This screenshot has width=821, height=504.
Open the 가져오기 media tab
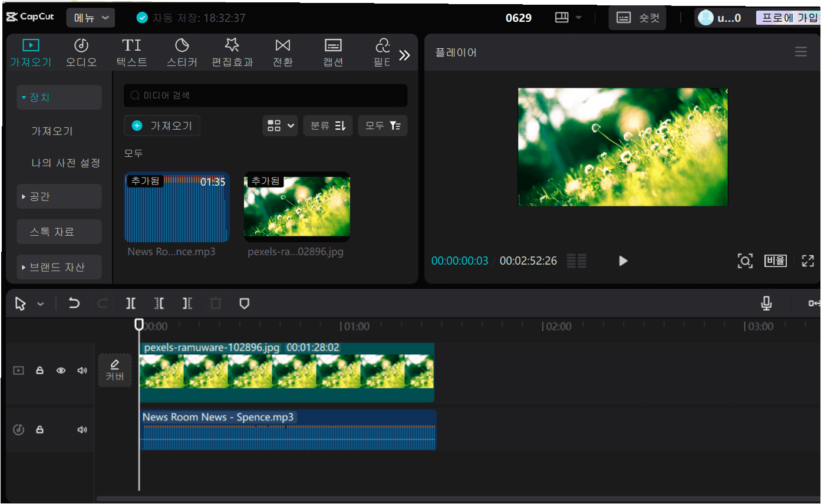(x=31, y=52)
